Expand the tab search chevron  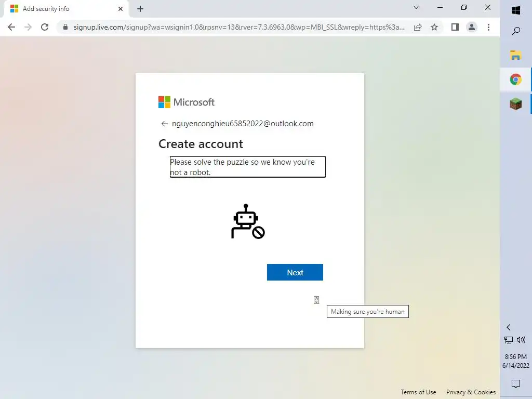click(x=416, y=7)
